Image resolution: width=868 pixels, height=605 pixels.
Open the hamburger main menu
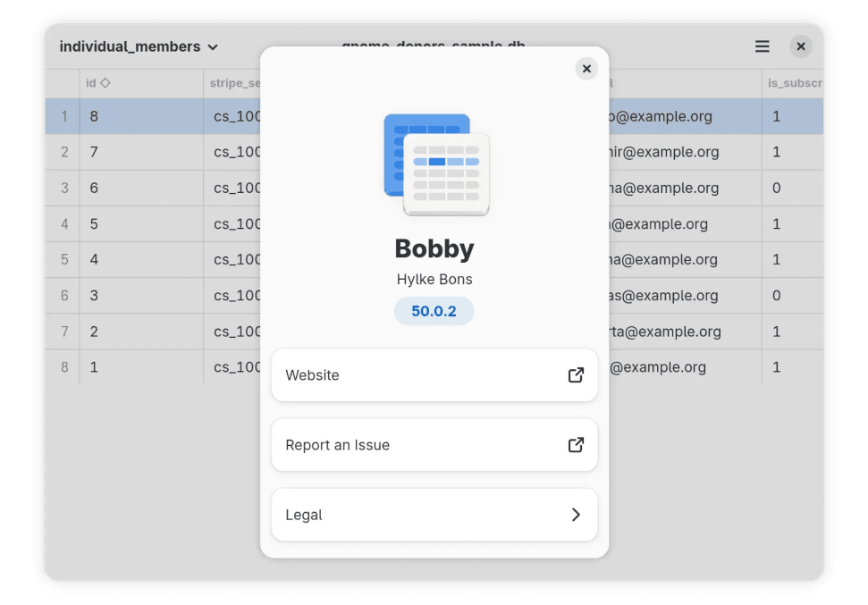[x=762, y=46]
